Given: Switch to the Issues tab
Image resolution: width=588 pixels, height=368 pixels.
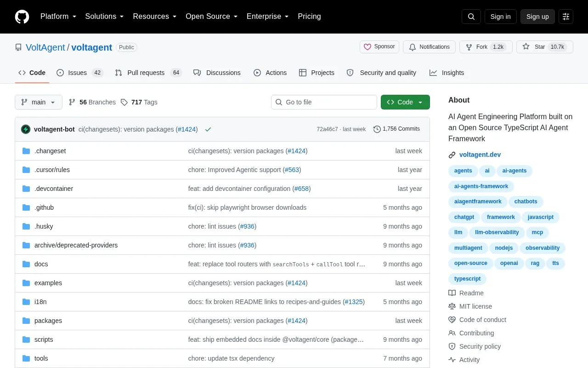Looking at the screenshot, I should (x=79, y=73).
